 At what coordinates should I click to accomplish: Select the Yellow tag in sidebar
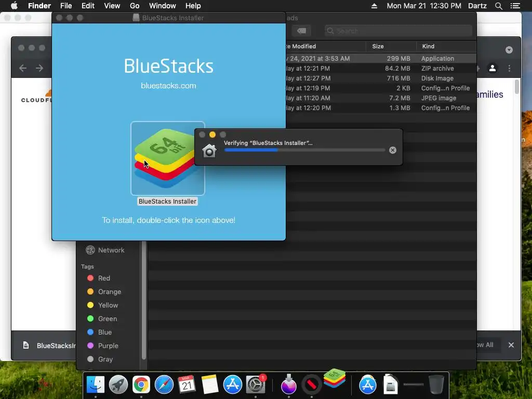102,305
